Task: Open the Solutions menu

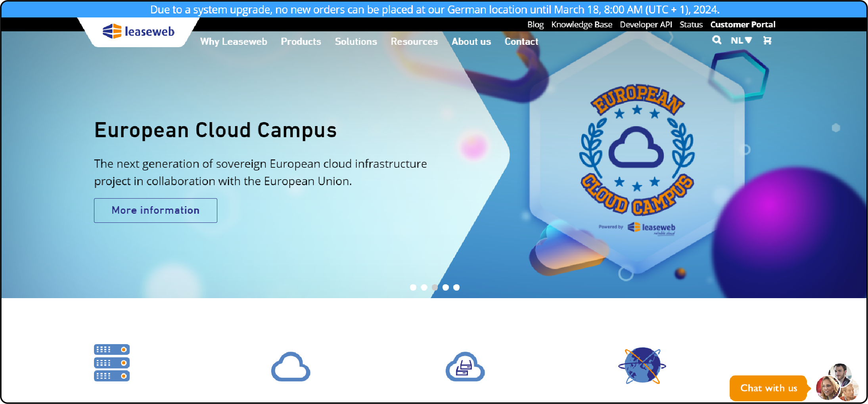Action: 356,42
